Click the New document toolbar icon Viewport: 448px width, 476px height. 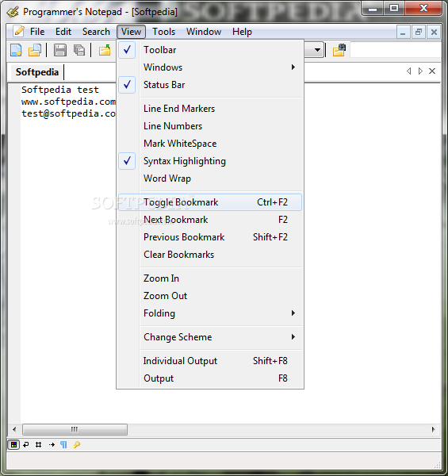[x=16, y=50]
